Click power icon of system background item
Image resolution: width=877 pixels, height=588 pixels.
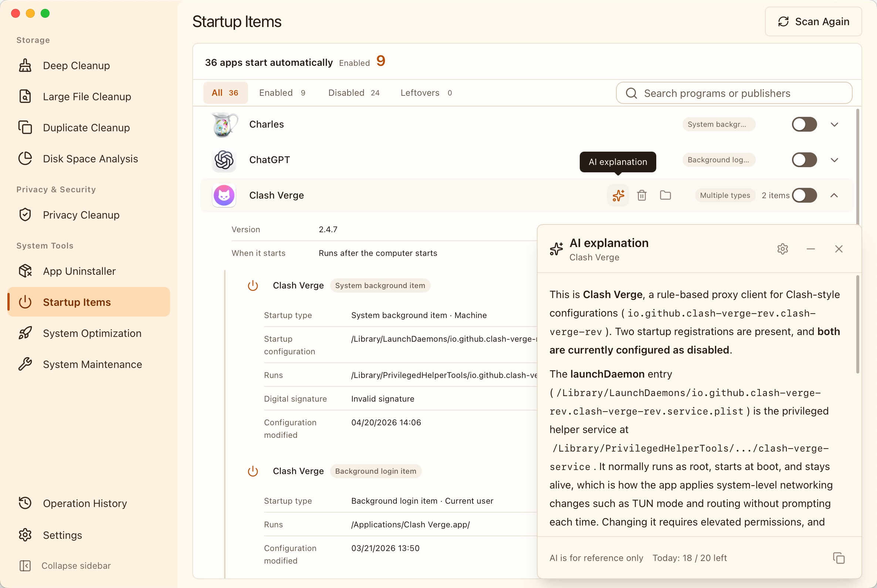[x=253, y=285]
